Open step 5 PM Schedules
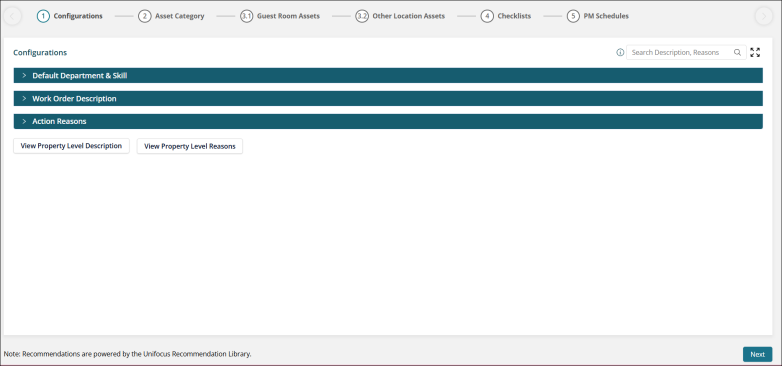Image resolution: width=782 pixels, height=366 pixels. (598, 16)
